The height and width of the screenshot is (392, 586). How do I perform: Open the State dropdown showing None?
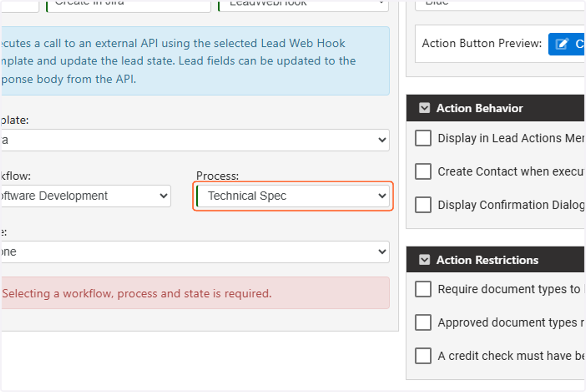pos(194,252)
